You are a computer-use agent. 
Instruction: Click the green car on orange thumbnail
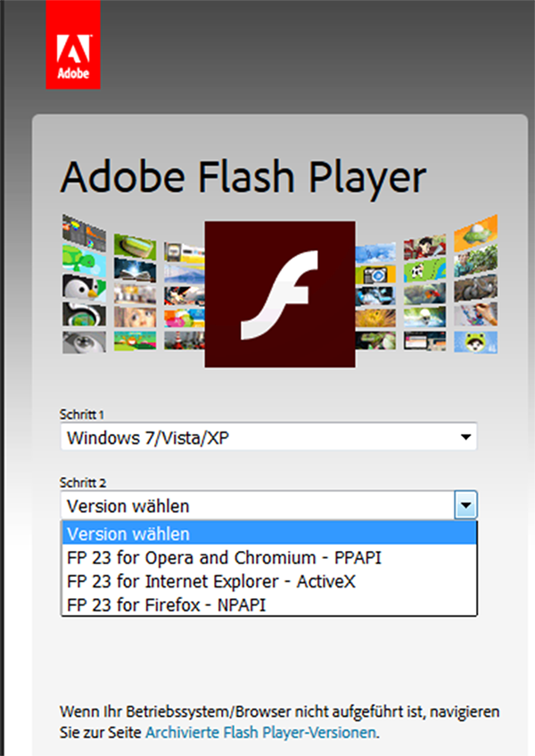[x=475, y=233]
